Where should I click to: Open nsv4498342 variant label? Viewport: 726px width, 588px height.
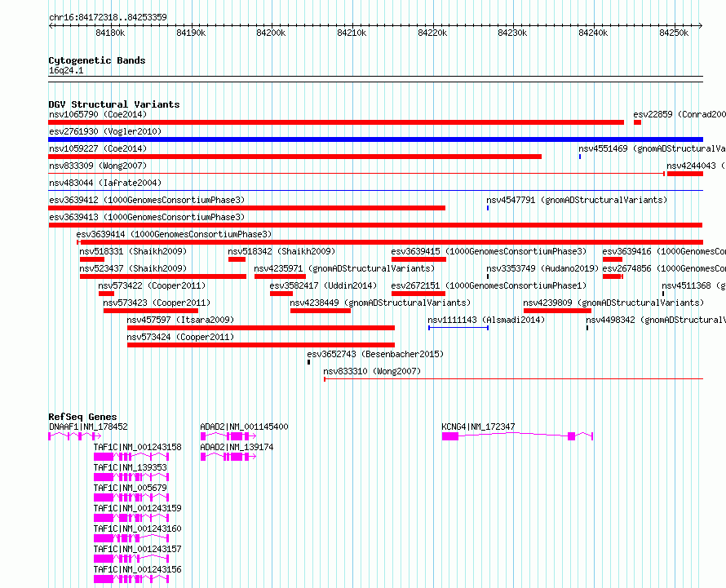coord(656,320)
